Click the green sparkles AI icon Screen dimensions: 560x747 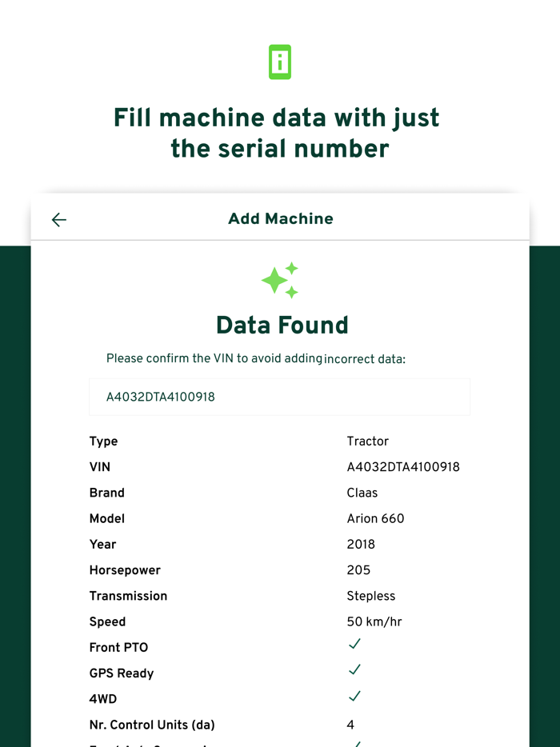tap(280, 281)
